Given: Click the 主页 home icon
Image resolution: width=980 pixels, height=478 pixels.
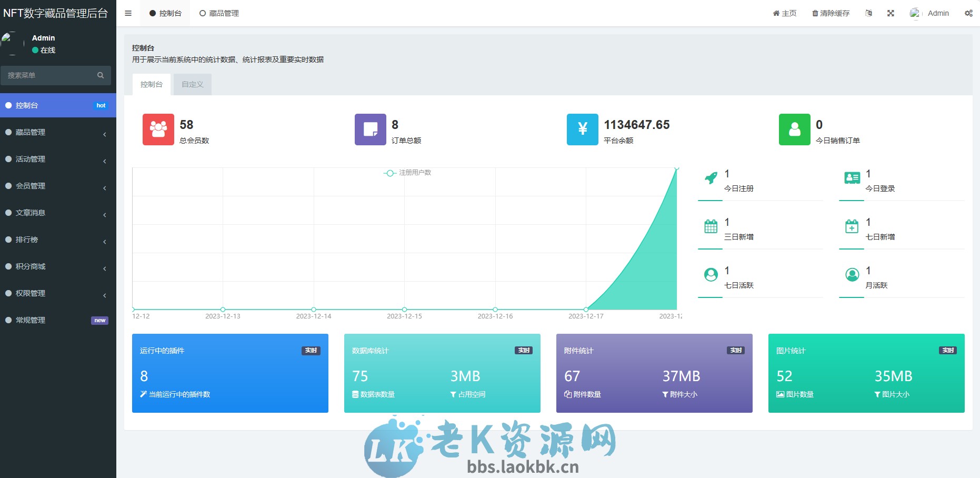Looking at the screenshot, I should [x=775, y=13].
